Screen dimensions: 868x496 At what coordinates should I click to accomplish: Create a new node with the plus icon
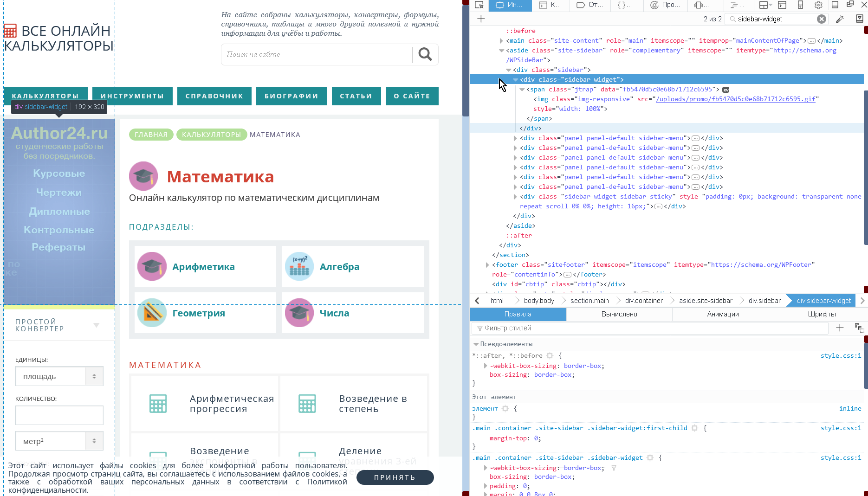(480, 19)
